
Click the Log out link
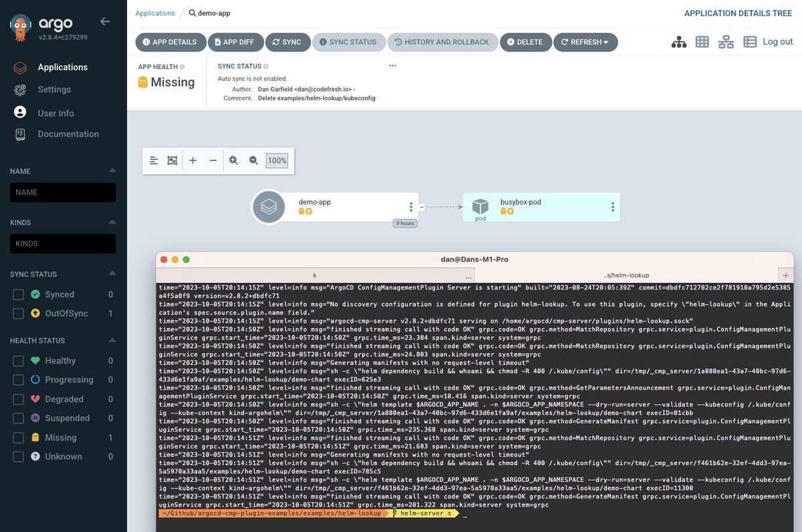click(x=778, y=41)
